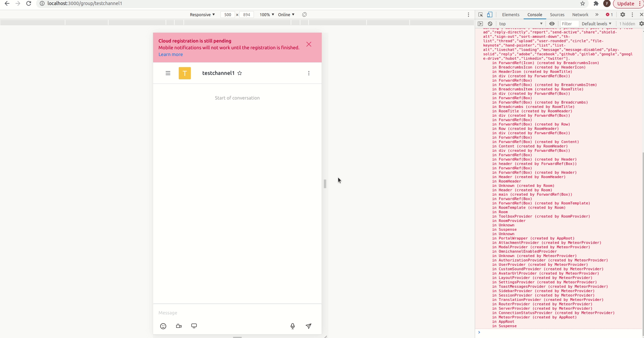
Task: Record an audio message with the microphone icon
Action: (292, 326)
